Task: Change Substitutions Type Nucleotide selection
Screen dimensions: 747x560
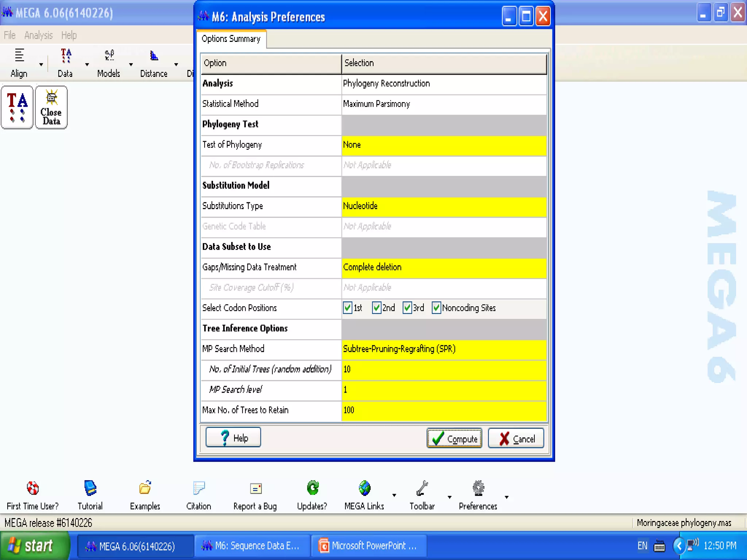Action: coord(444,206)
